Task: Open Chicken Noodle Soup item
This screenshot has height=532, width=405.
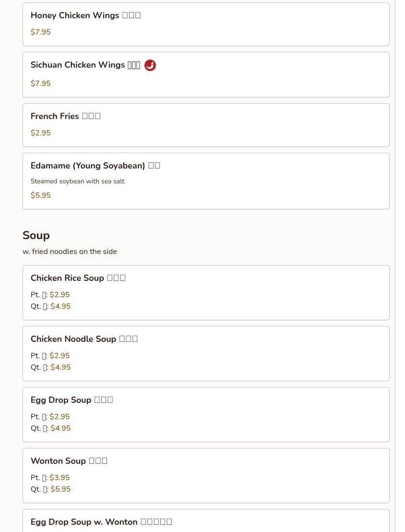Action: [206, 353]
